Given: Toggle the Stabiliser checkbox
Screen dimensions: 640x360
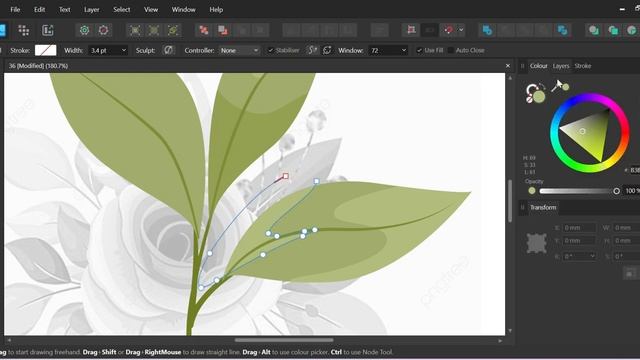Looking at the screenshot, I should [270, 50].
